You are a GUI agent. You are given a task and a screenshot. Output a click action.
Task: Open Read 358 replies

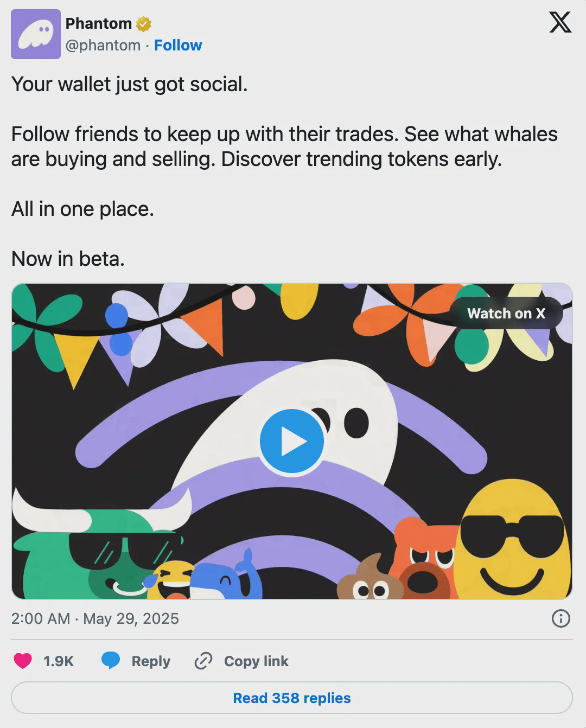tap(292, 698)
